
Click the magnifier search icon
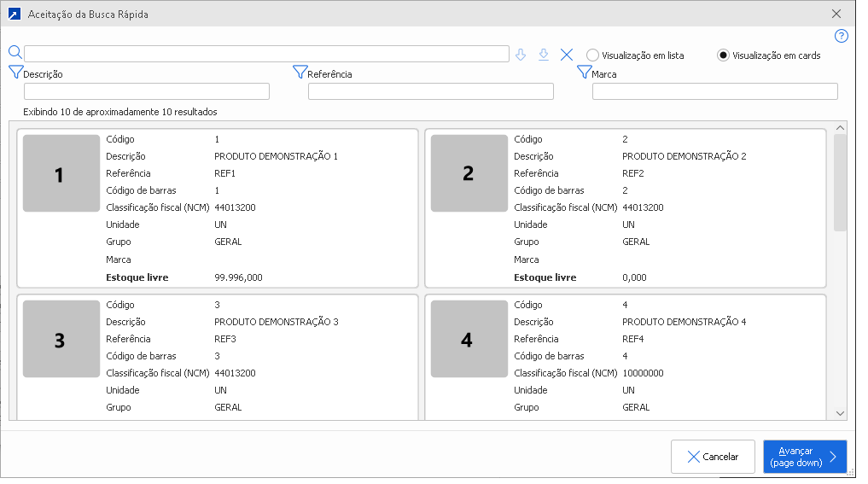coord(15,53)
